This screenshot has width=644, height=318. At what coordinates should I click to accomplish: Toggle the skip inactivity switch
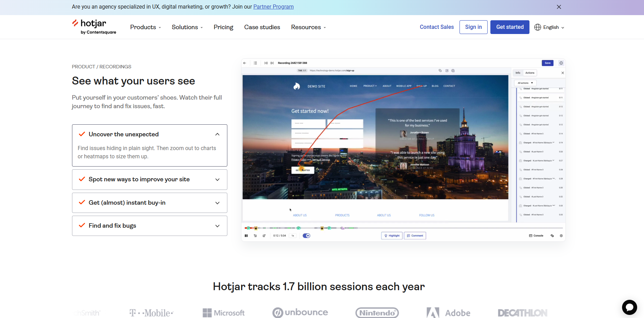307,236
